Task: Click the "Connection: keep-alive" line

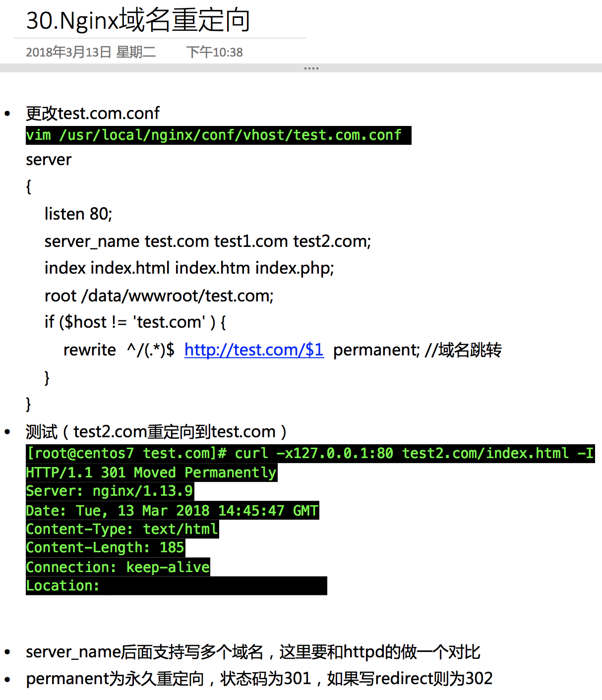Action: point(118,567)
